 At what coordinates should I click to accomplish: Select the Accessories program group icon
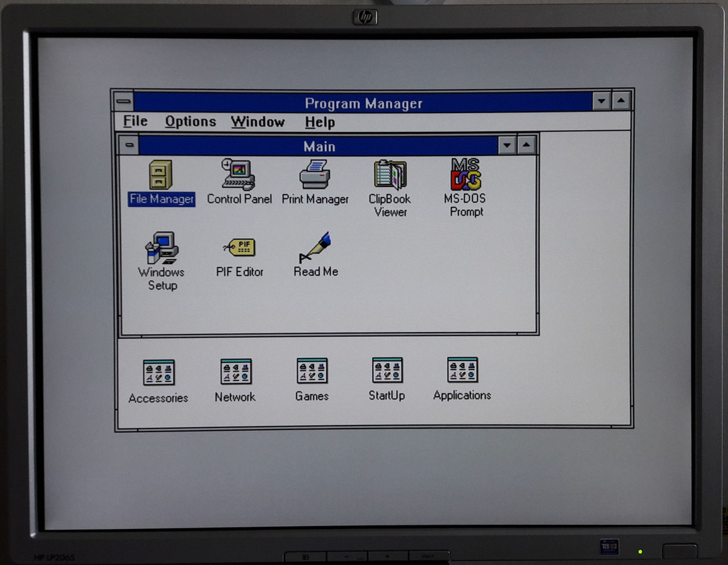[159, 372]
